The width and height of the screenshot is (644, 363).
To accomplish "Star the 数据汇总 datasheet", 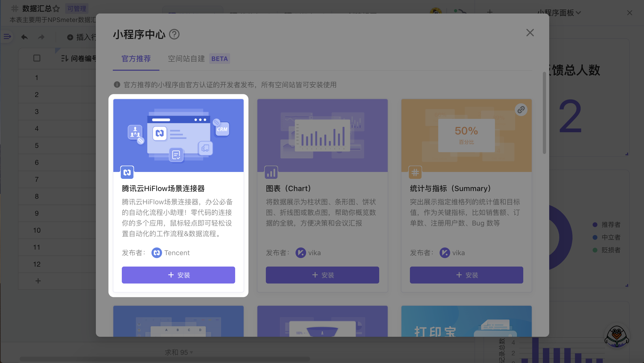I will [x=56, y=9].
